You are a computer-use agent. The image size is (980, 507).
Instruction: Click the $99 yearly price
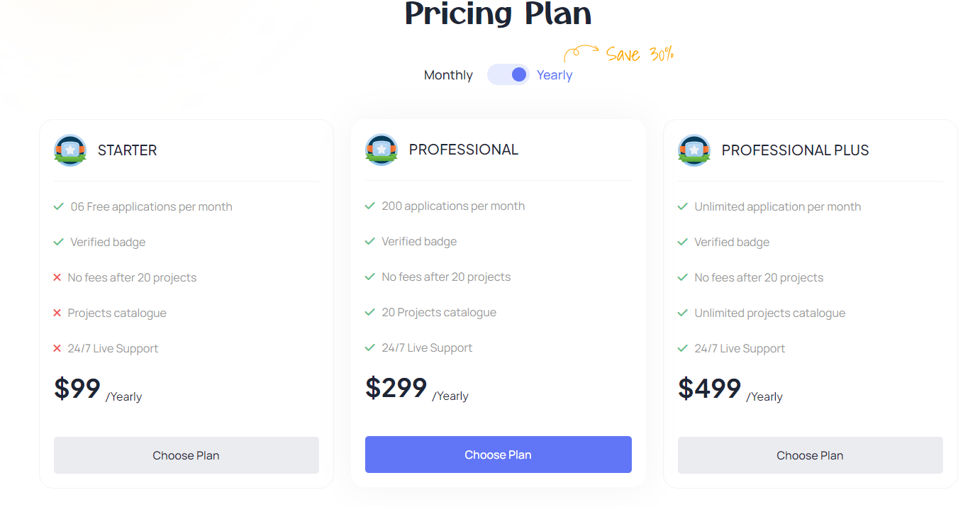click(x=77, y=389)
